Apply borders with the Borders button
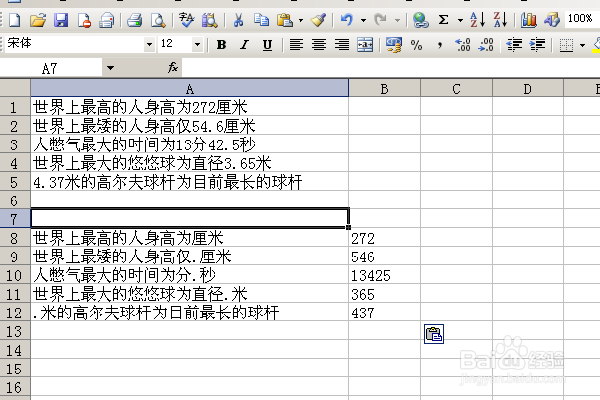 pyautogui.click(x=566, y=45)
